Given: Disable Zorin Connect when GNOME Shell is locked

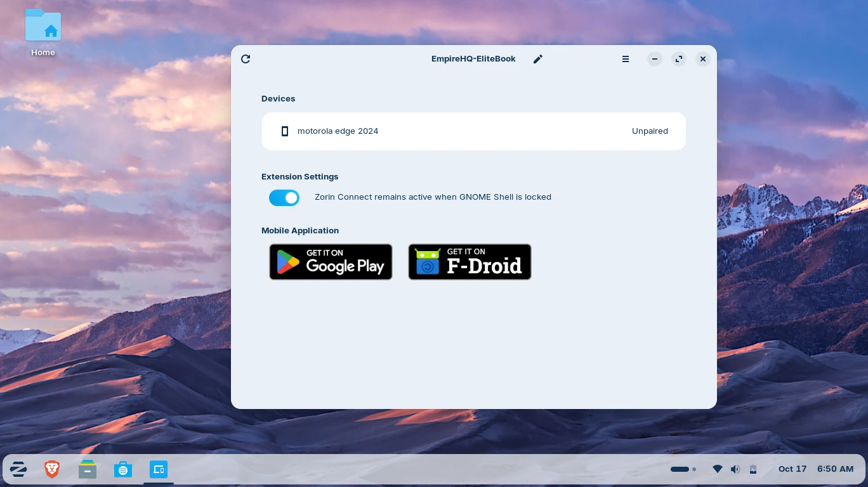Looking at the screenshot, I should click(x=284, y=198).
